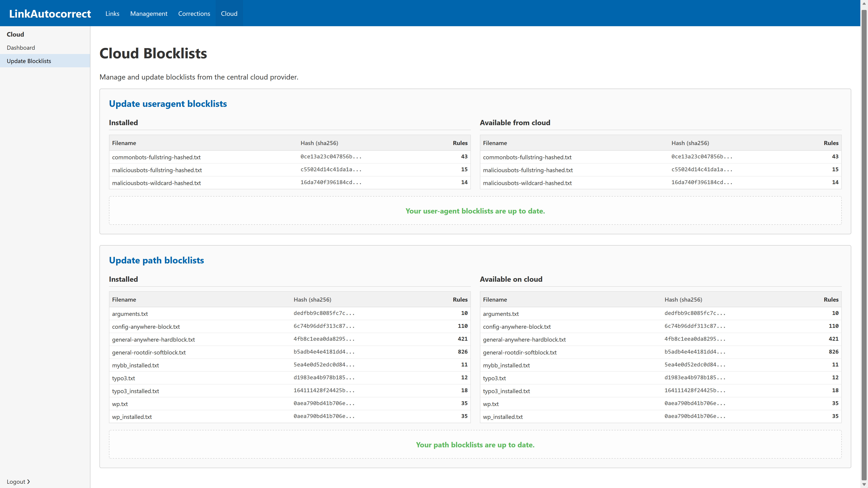
Task: Select cloud mybb_installed.txt filename
Action: [506, 365]
